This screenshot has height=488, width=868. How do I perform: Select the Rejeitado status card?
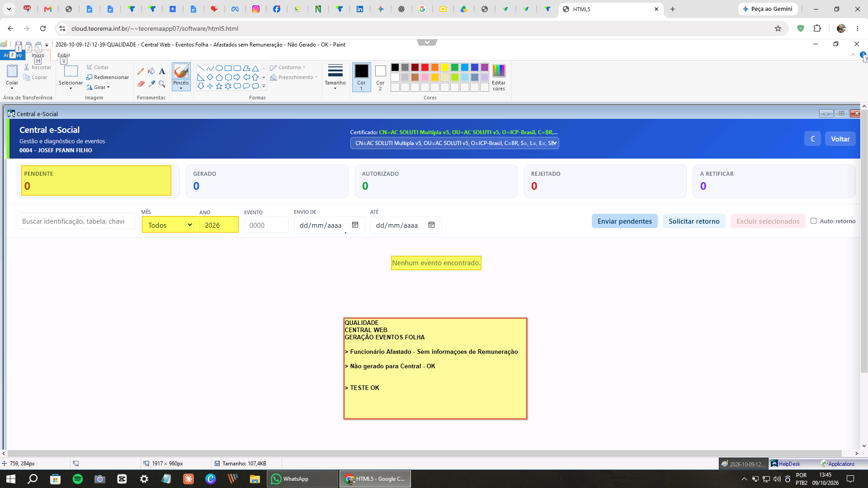pyautogui.click(x=605, y=181)
